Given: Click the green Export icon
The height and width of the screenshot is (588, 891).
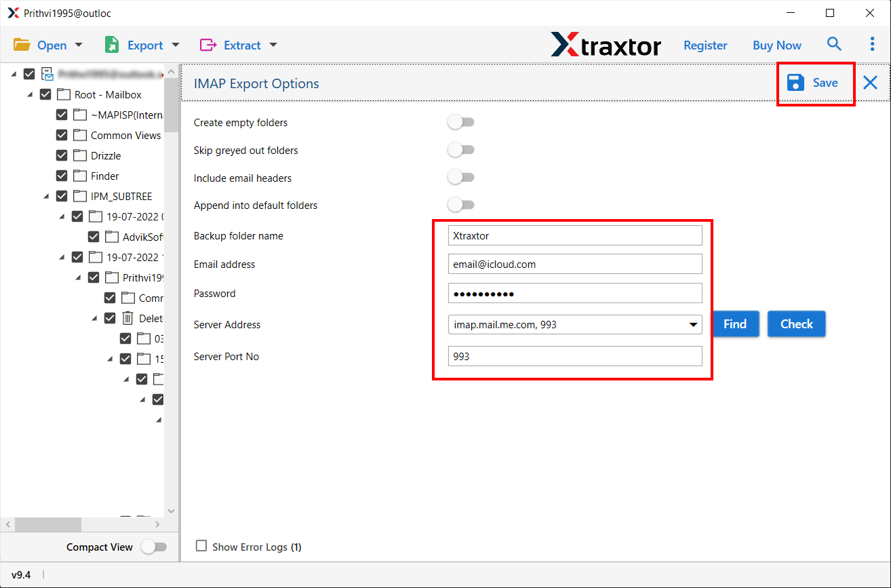Looking at the screenshot, I should point(111,44).
